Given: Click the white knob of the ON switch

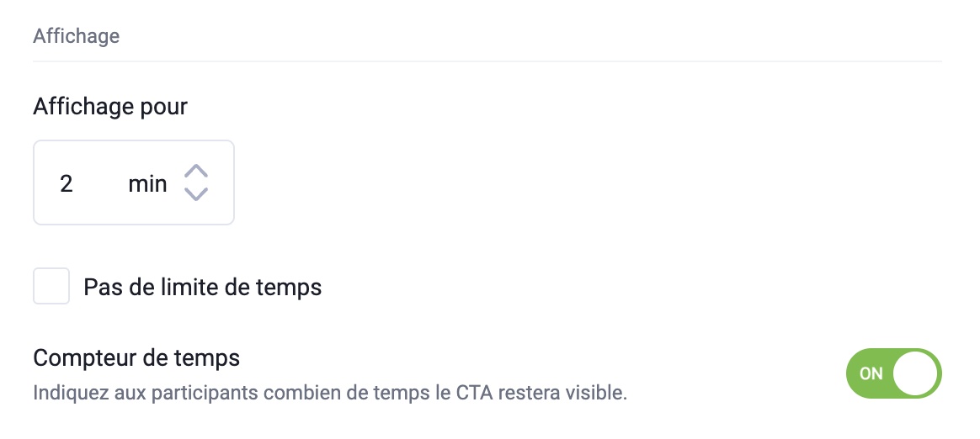Looking at the screenshot, I should (x=915, y=373).
